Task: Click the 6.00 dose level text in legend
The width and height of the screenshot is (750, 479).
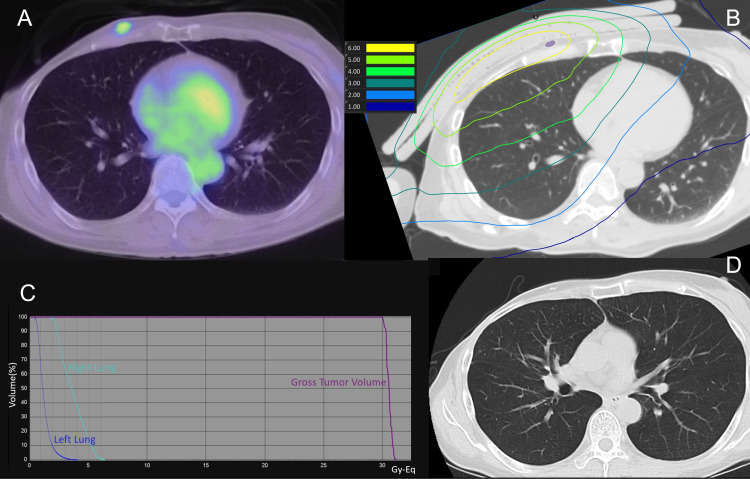Action: pyautogui.click(x=354, y=47)
